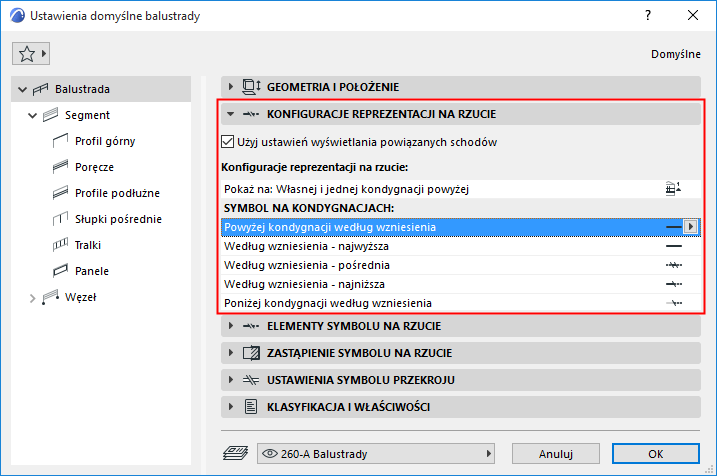Open popup arrow on Powyżej kondygnacji row
717x476 pixels.
(690, 227)
